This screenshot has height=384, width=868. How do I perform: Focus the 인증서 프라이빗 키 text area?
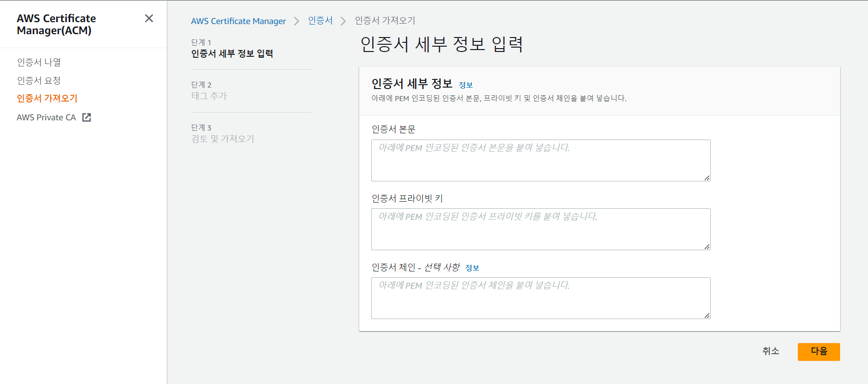pyautogui.click(x=541, y=229)
